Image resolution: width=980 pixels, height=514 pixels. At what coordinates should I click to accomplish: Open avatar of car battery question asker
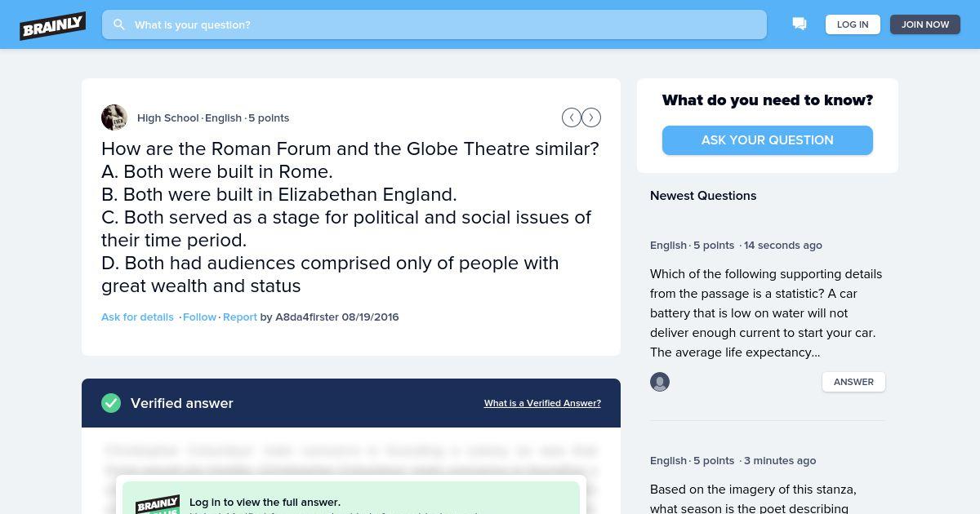pos(660,382)
